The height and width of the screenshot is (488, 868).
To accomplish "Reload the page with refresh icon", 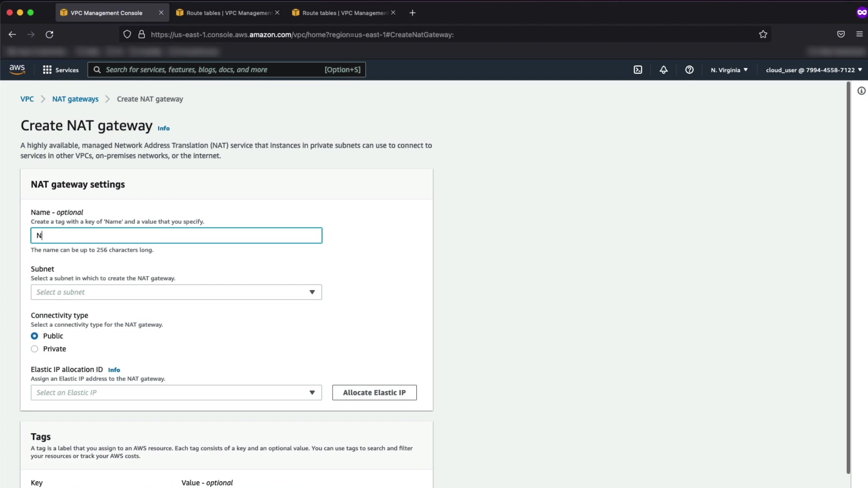I will point(50,34).
